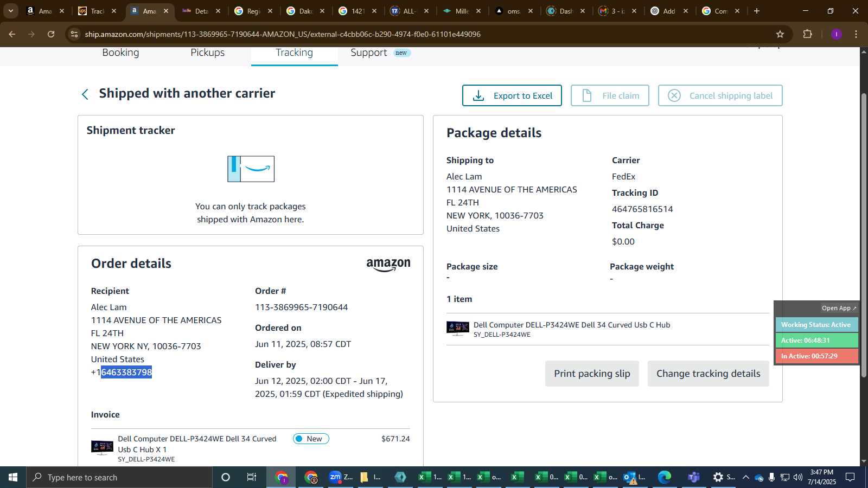The width and height of the screenshot is (868, 488).
Task: Expand the tab search dropdown arrow
Action: 10,11
